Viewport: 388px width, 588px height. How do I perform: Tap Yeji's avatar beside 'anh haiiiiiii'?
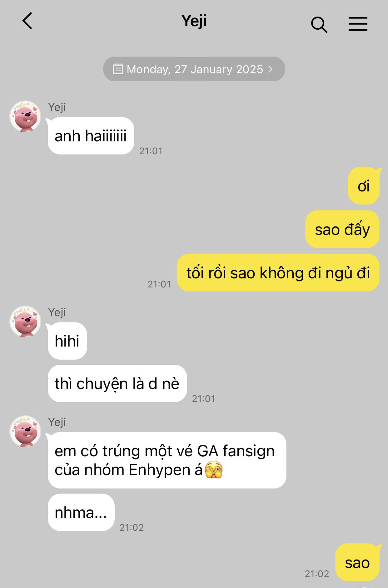(25, 116)
